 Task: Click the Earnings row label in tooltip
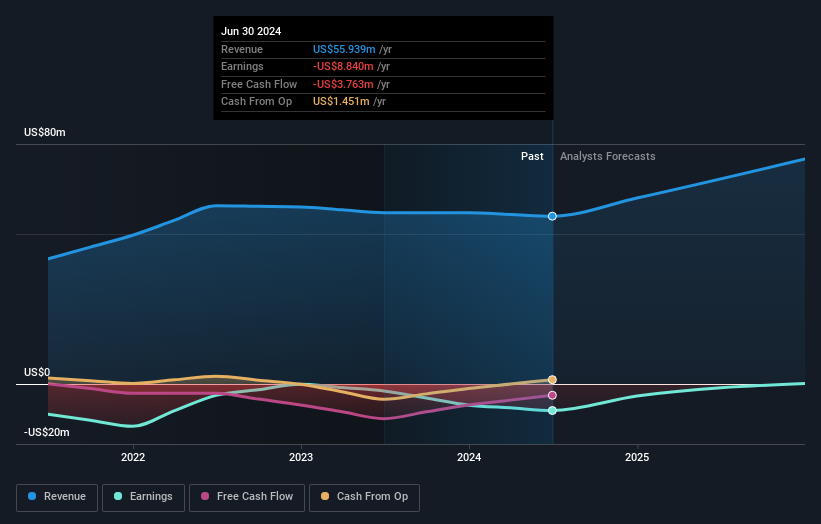[x=242, y=66]
